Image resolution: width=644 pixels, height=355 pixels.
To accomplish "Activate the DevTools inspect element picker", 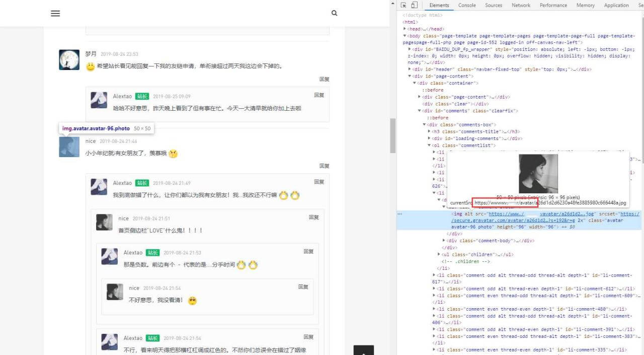I will [404, 5].
